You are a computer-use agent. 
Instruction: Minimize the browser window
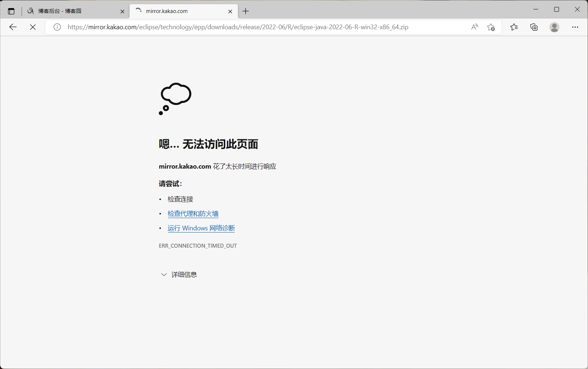(536, 9)
